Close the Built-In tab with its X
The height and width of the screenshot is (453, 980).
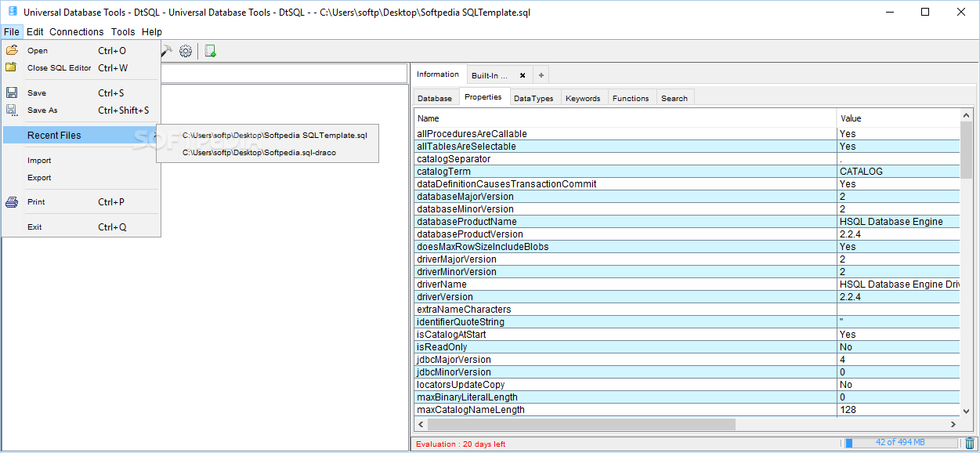[x=523, y=75]
